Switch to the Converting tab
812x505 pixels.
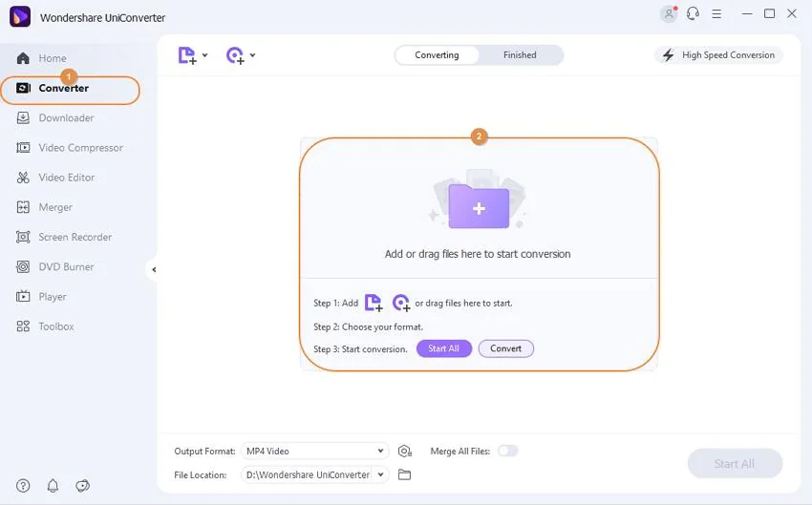click(437, 54)
